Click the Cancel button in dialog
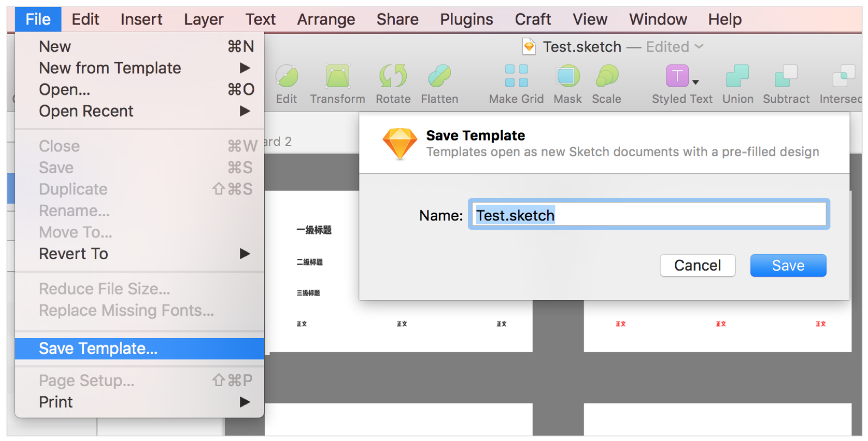 697,266
